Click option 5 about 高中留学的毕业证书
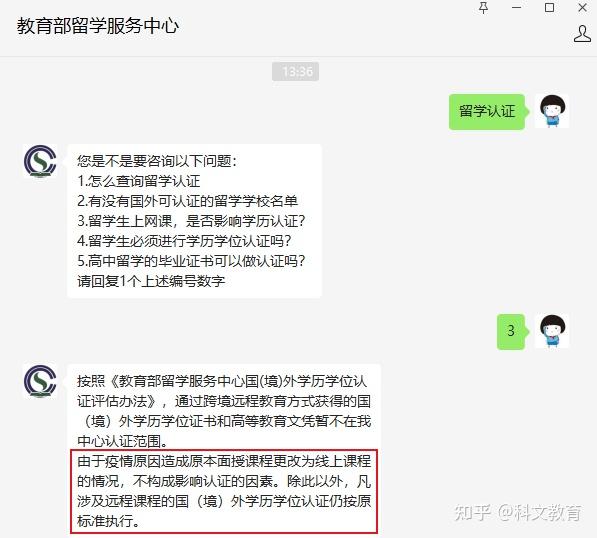The width and height of the screenshot is (597, 538). 191,261
